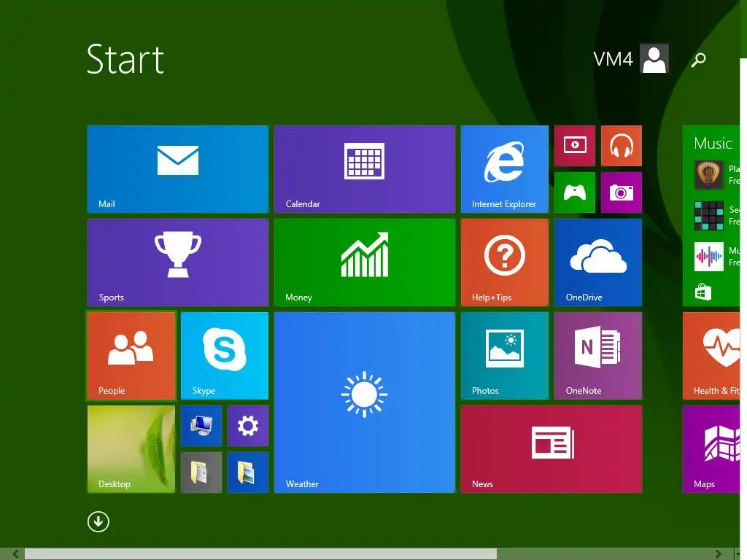Open the Money tile
The image size is (747, 560).
(365, 262)
